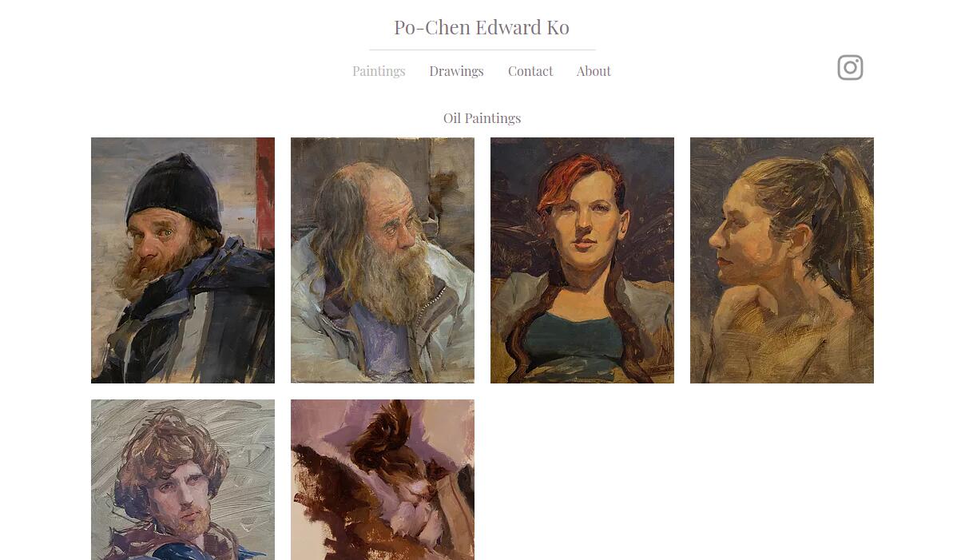The image size is (953, 560).
Task: Go to the Paintings page
Action: (379, 71)
